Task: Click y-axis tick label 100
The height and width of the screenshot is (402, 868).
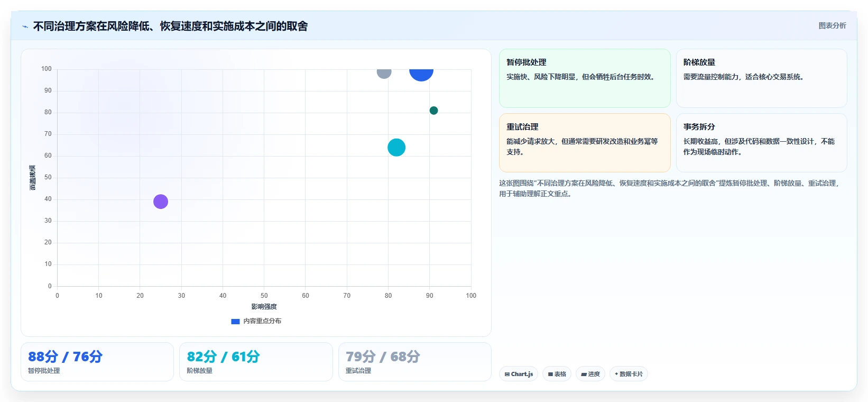Action: [47, 69]
